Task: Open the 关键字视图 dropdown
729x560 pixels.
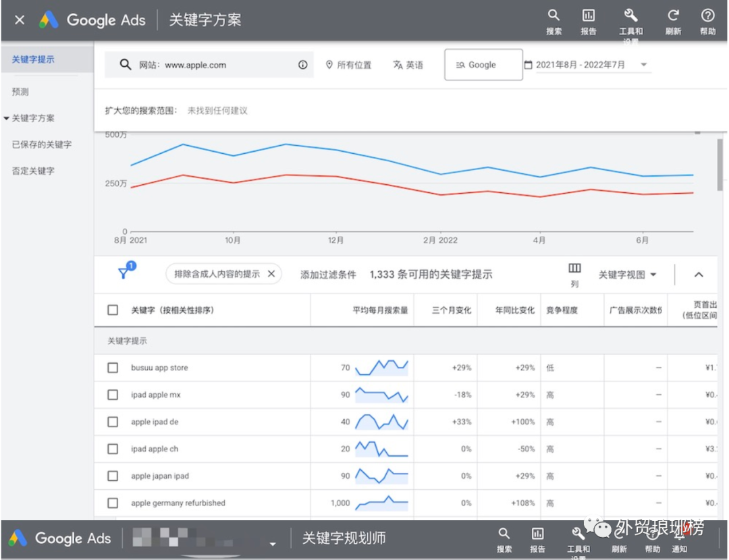Action: 627,275
